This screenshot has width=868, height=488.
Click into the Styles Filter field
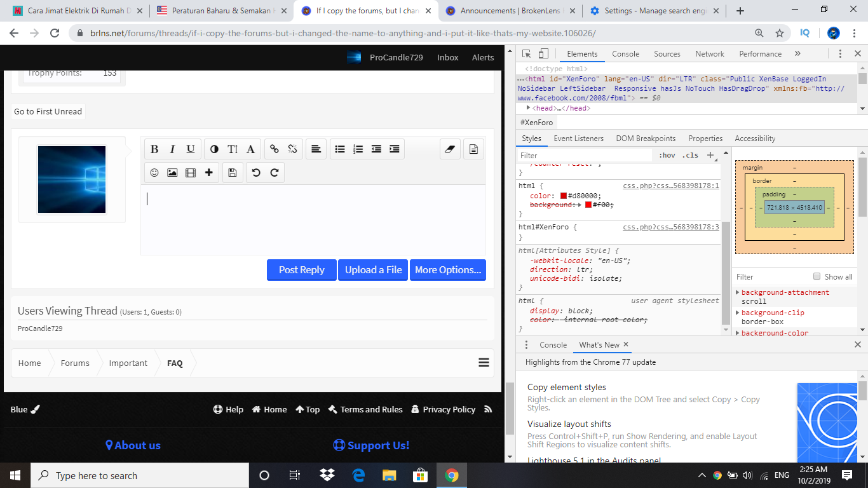pos(585,155)
